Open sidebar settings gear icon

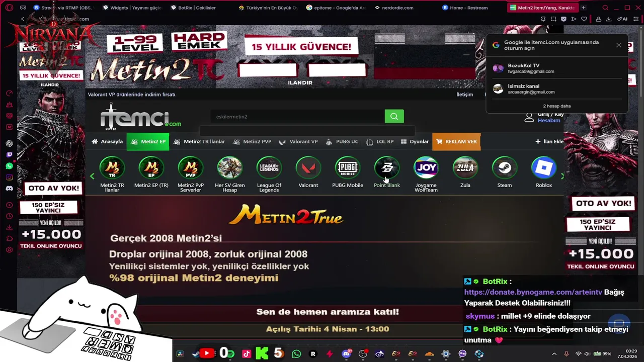[x=9, y=250]
